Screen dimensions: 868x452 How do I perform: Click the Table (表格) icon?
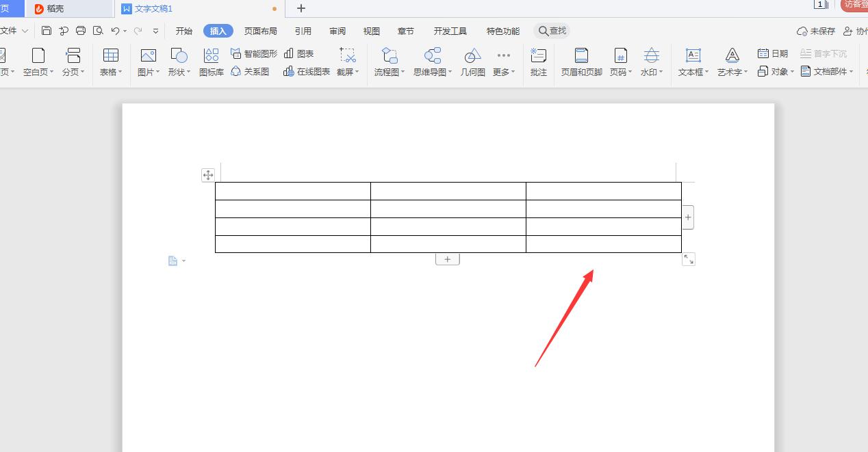pyautogui.click(x=110, y=56)
